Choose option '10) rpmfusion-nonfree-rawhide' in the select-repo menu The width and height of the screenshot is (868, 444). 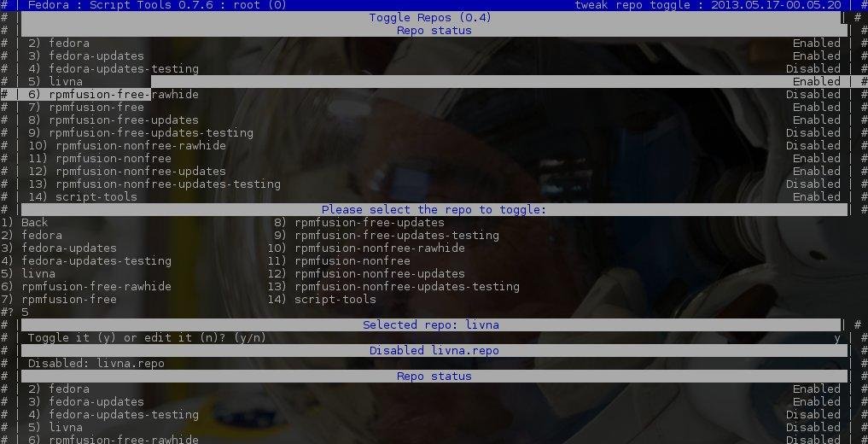pyautogui.click(x=366, y=248)
